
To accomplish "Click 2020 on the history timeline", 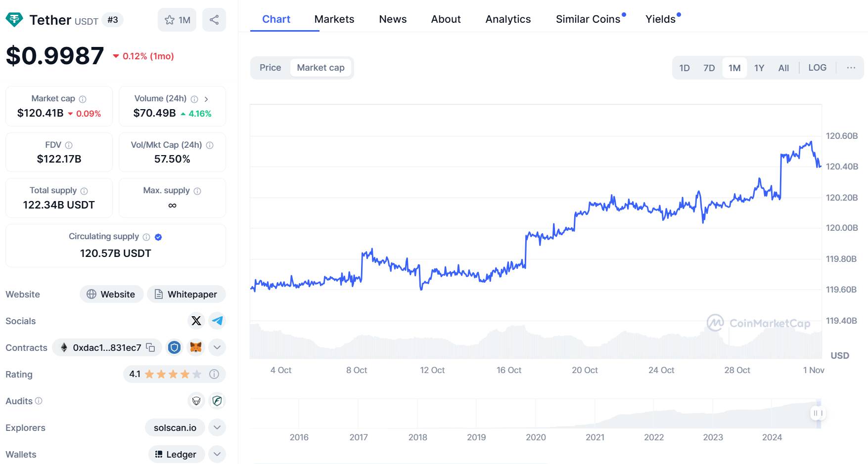I will pos(536,437).
